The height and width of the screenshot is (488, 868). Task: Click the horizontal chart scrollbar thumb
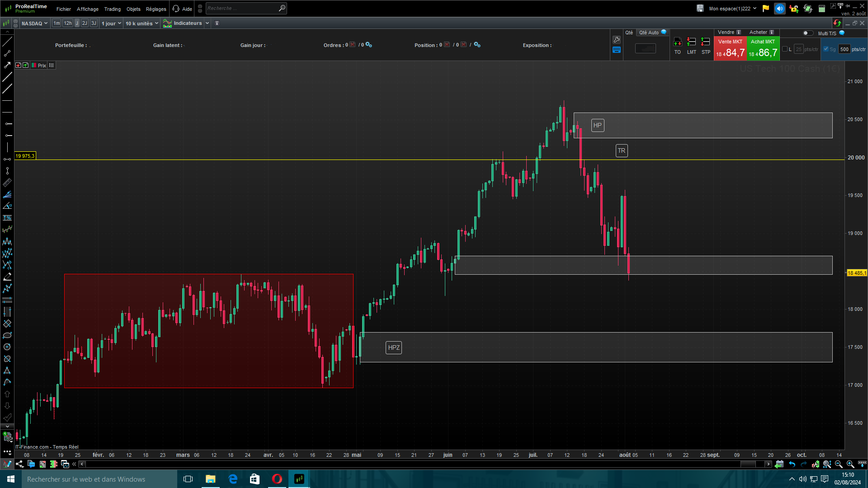point(748,464)
